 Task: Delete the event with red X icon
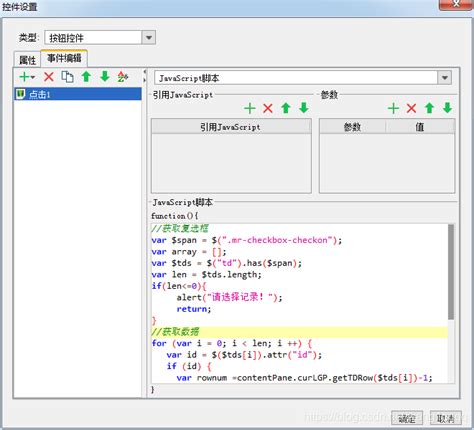click(x=49, y=77)
